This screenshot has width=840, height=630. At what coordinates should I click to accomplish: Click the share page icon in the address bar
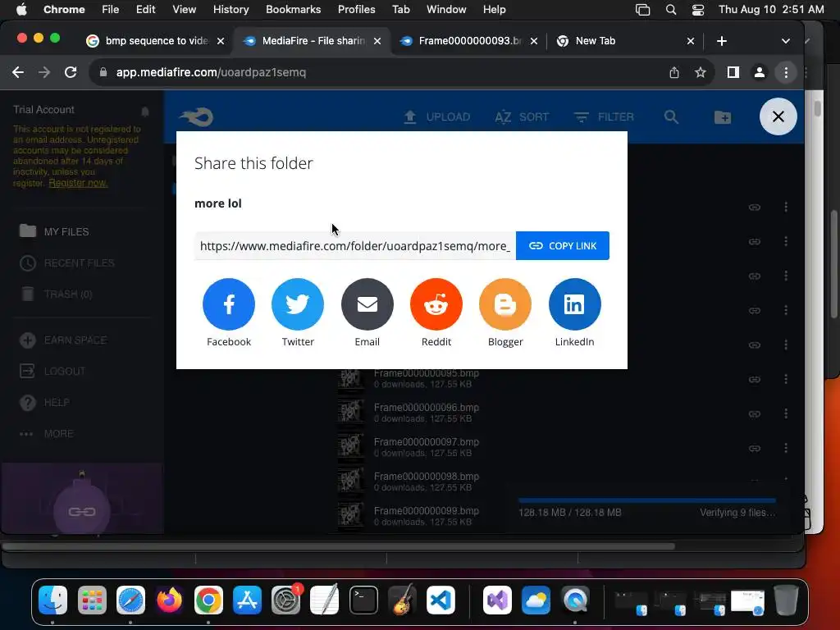click(674, 72)
